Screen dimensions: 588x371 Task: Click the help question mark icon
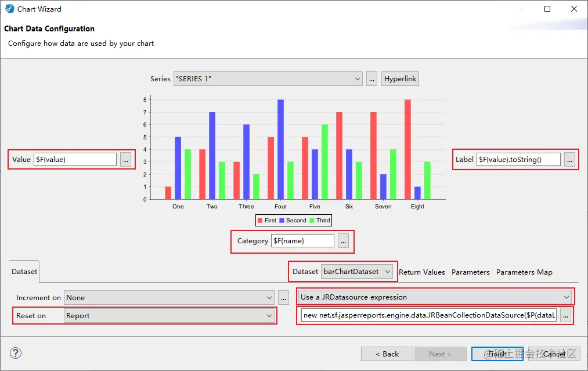click(x=16, y=353)
